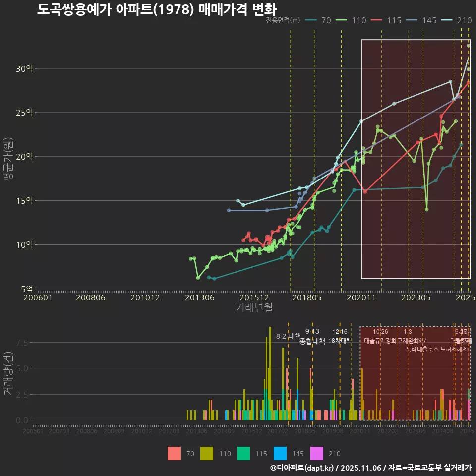Viewport: 476px width, 476px height.
Task: Click the 거래년월 x-axis title
Action: point(254,308)
